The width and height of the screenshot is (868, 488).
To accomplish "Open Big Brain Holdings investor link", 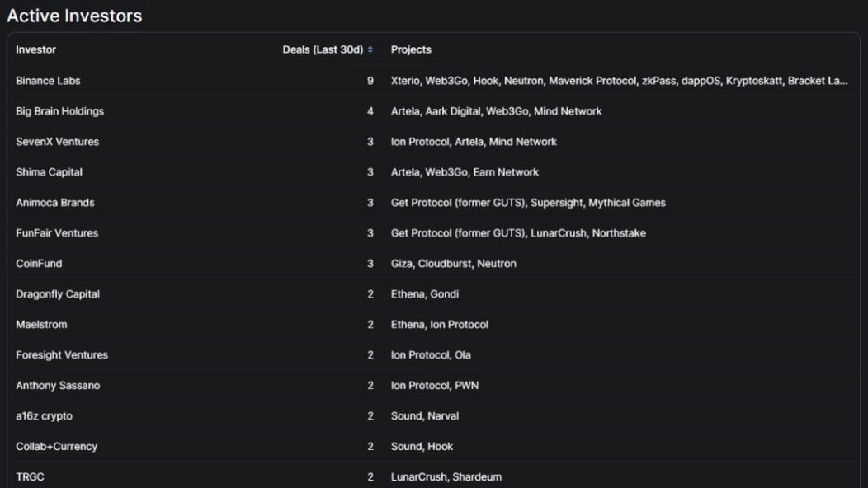I will (x=59, y=111).
